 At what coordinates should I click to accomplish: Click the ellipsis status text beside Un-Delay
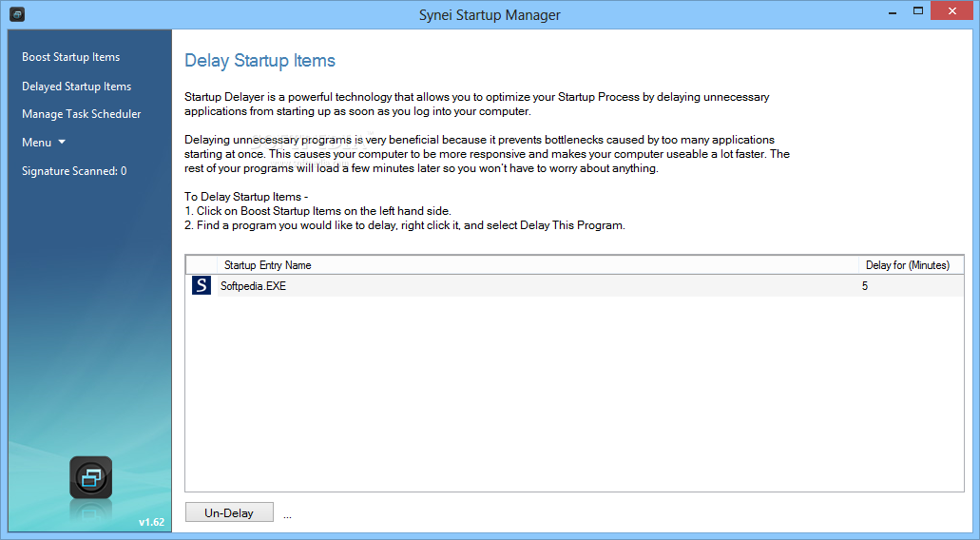[287, 516]
